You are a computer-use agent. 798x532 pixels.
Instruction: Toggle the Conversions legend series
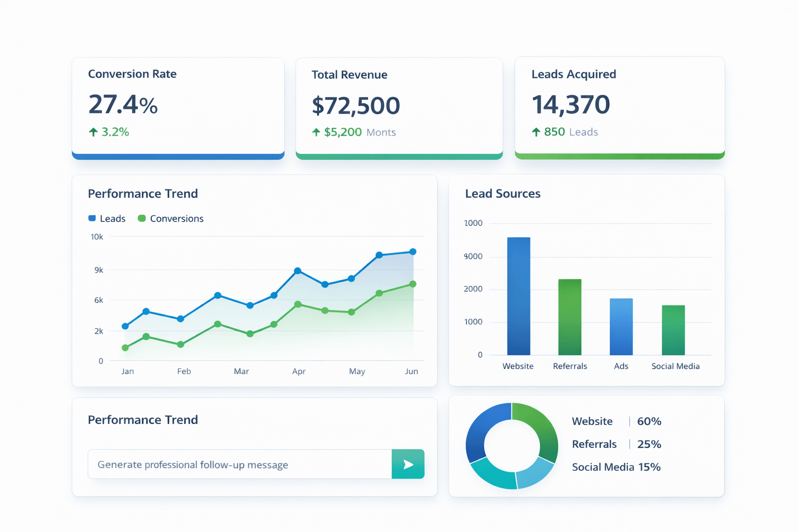[x=170, y=219]
